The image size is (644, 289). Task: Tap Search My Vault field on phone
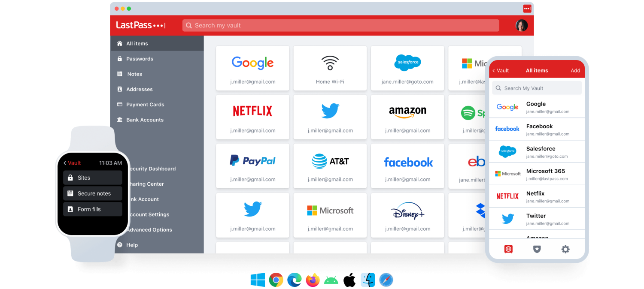tap(537, 88)
